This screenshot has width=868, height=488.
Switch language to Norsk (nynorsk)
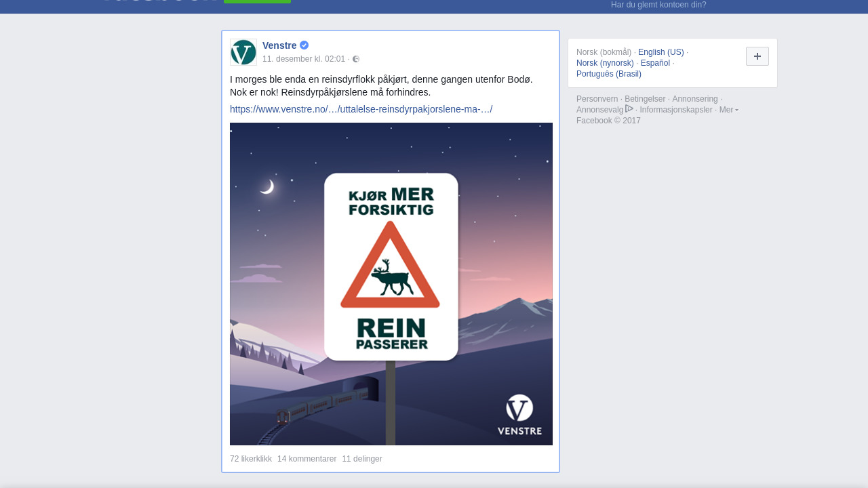point(605,63)
